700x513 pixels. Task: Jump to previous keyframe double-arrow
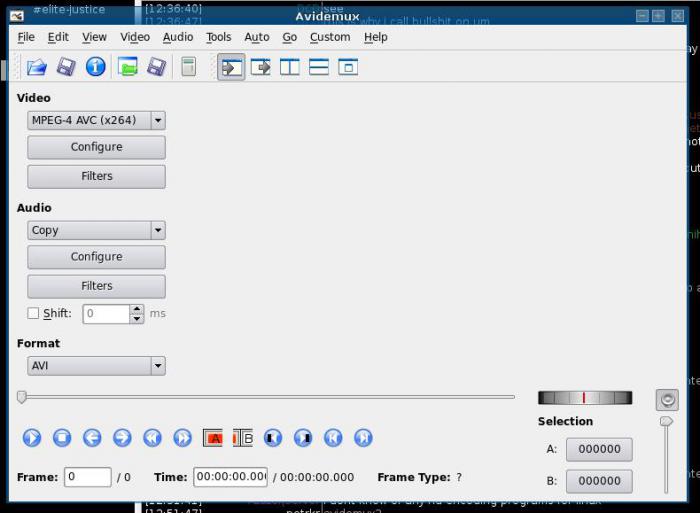[x=152, y=438]
